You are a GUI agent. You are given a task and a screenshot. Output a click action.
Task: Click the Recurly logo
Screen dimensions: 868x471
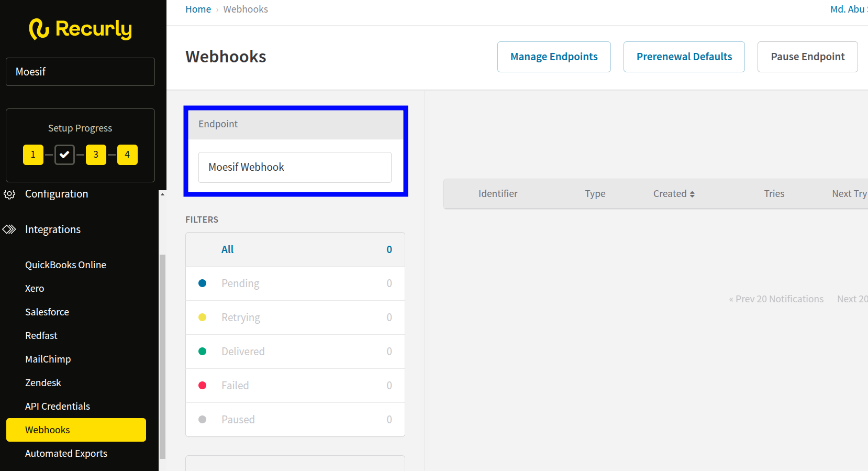tap(81, 29)
